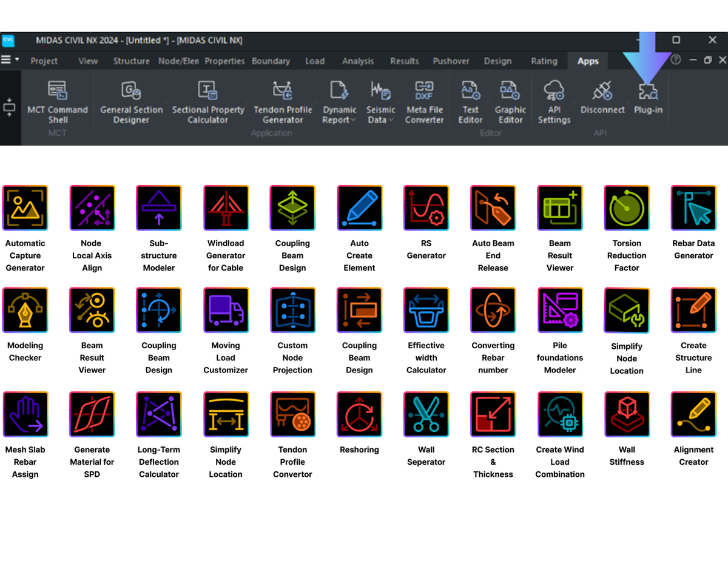The image size is (728, 569).
Task: Open the Torsion Reduction Factor plug-in
Action: [627, 208]
